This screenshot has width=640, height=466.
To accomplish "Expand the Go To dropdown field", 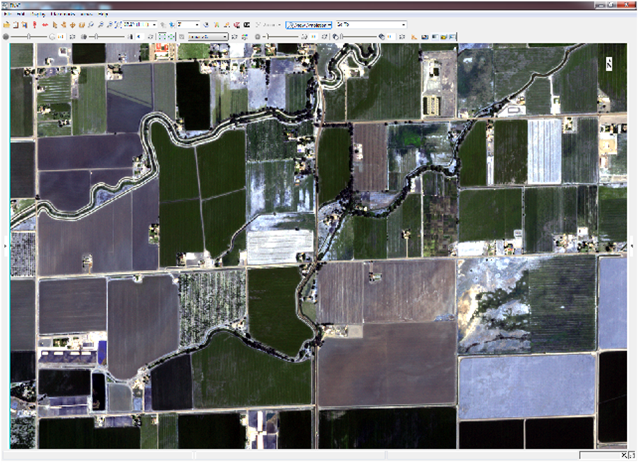I will coord(403,24).
